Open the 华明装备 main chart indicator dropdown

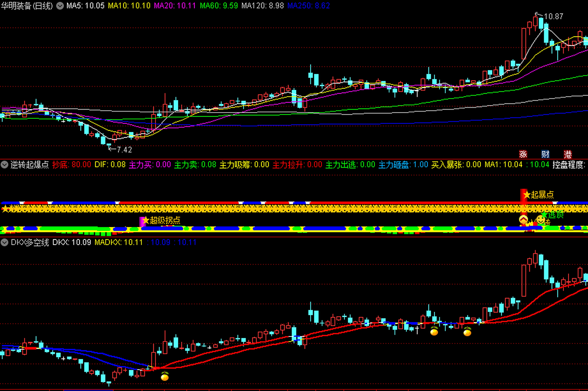point(60,6)
